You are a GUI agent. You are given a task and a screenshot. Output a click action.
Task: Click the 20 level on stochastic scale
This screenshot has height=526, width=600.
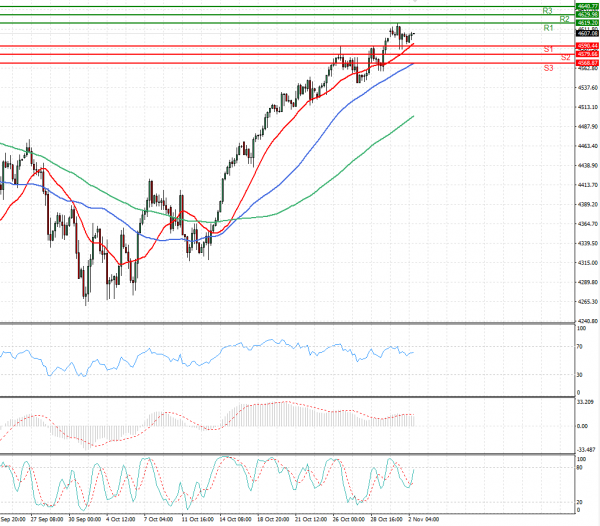pos(580,502)
